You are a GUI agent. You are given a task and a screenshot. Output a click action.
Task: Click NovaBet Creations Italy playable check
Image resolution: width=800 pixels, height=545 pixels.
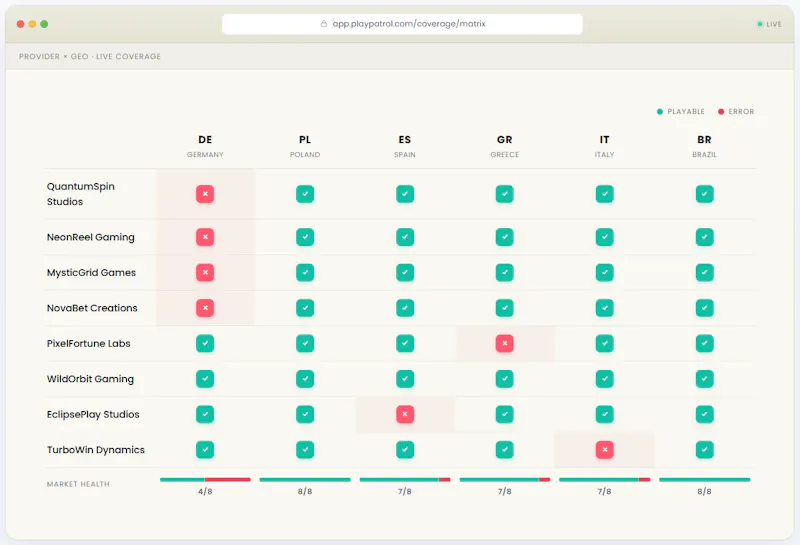click(605, 308)
